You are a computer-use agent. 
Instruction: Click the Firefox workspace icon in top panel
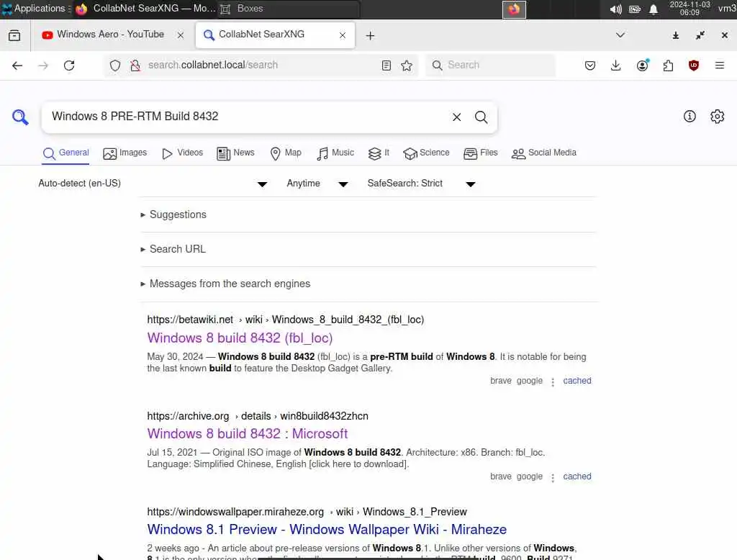tap(514, 9)
